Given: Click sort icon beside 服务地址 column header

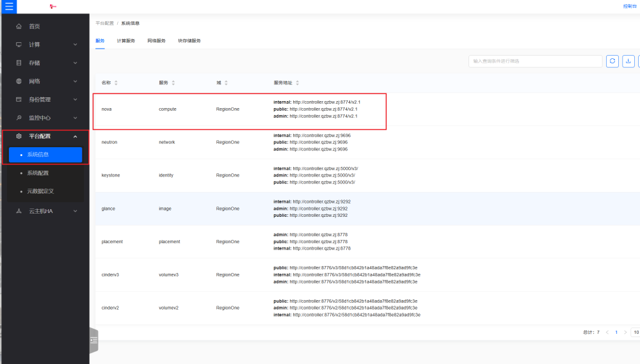Looking at the screenshot, I should (298, 83).
